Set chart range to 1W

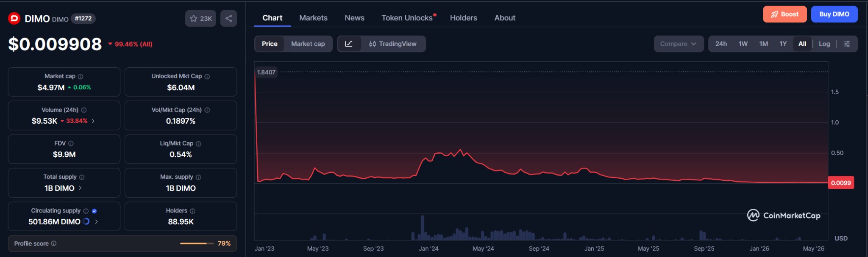point(743,44)
